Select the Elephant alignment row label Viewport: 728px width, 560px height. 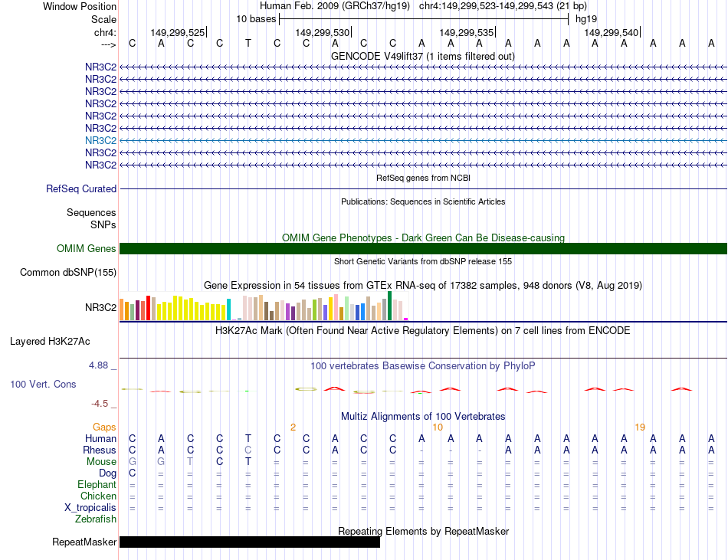97,484
